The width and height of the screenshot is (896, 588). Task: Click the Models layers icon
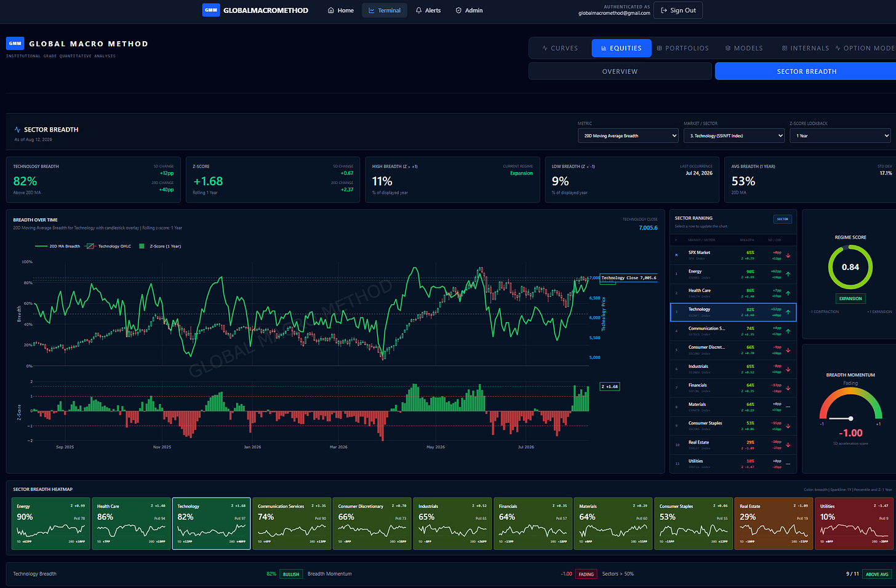click(x=728, y=48)
